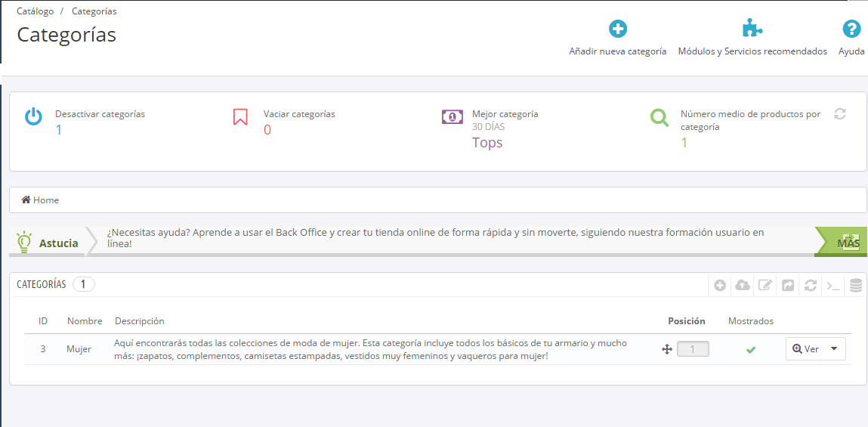Viewport: 868px width, 427px height.
Task: Toggle the Mostrados checkmark for Mujer
Action: coord(750,350)
